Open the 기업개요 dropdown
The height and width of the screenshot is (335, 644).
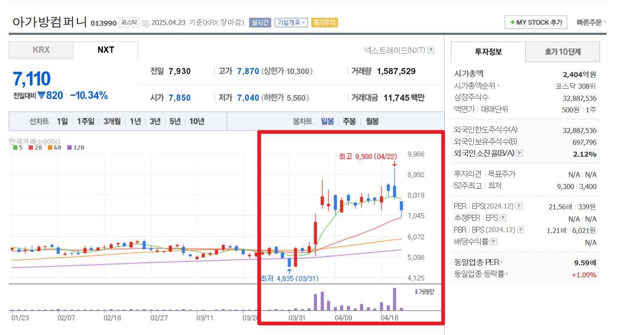click(291, 22)
